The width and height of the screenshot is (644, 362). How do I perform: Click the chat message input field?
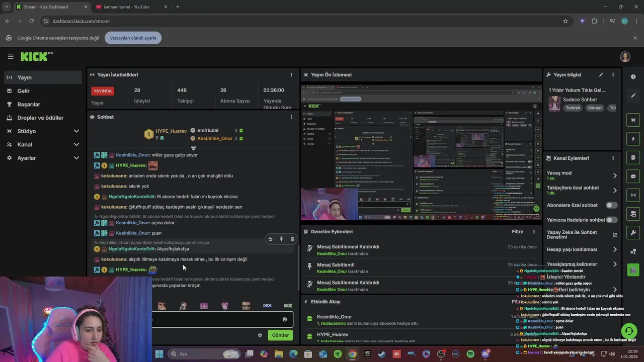tap(216, 320)
